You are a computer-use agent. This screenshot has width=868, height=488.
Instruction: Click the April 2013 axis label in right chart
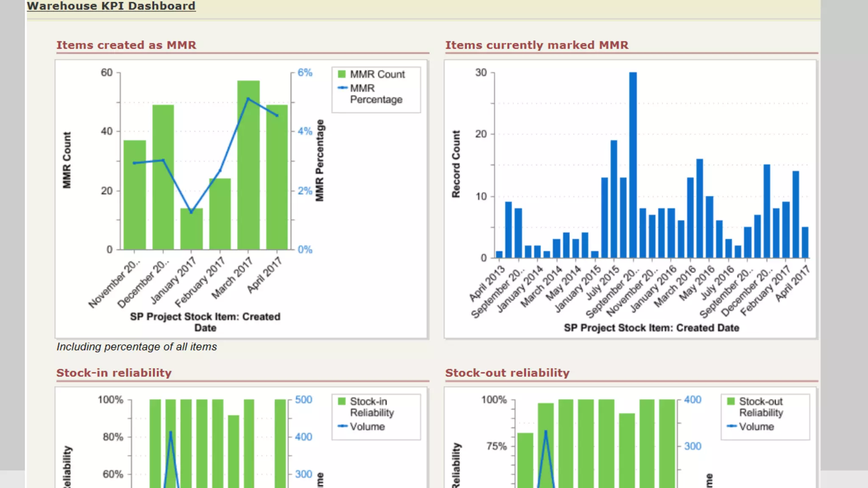point(487,283)
